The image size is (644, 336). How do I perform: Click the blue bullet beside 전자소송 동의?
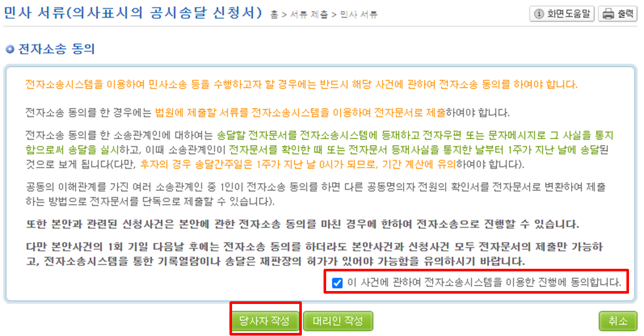[10, 50]
